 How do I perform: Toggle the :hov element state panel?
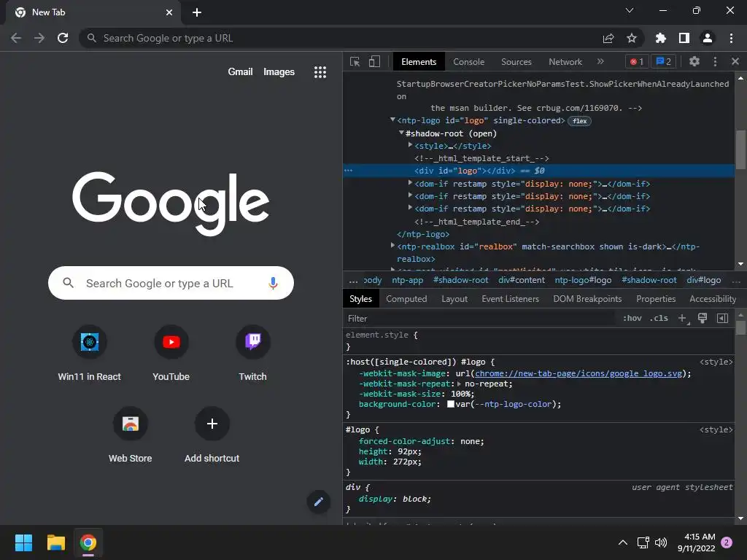tap(632, 318)
